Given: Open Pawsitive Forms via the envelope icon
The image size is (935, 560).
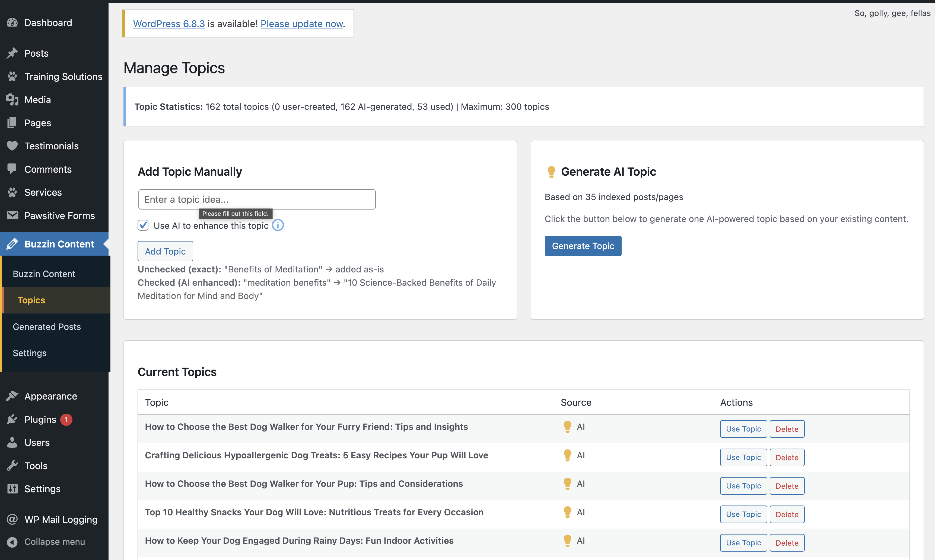Looking at the screenshot, I should pyautogui.click(x=12, y=215).
